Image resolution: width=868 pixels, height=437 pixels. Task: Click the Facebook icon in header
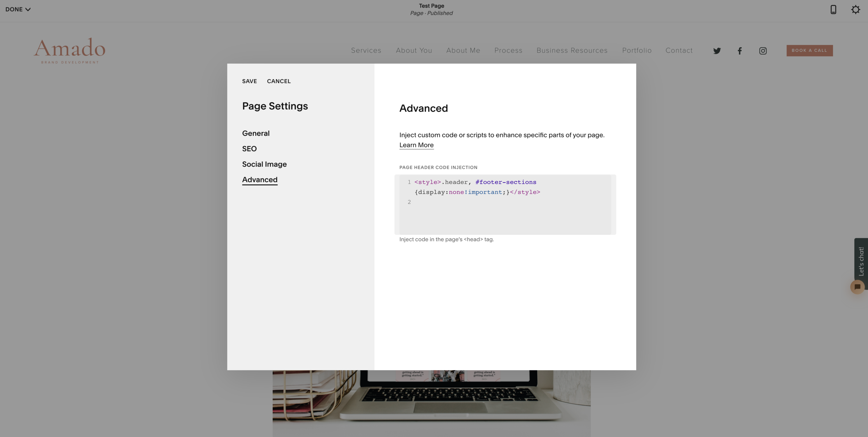tap(740, 51)
